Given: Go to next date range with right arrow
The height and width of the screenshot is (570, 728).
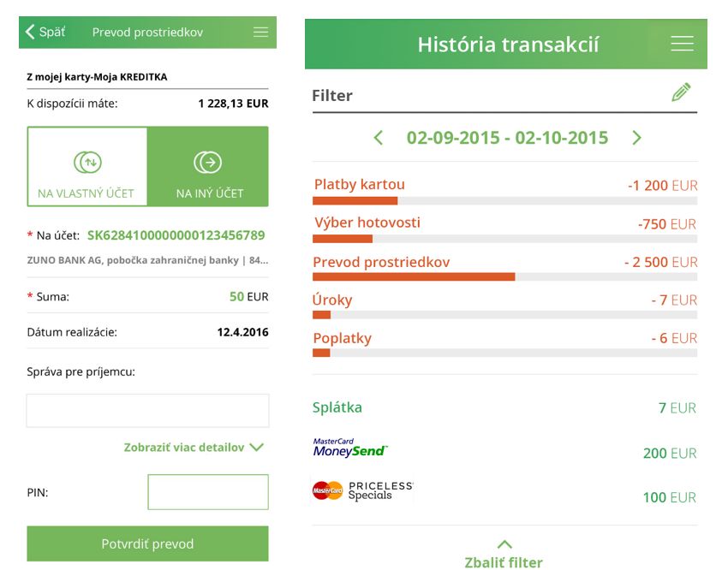Looking at the screenshot, I should coord(636,138).
